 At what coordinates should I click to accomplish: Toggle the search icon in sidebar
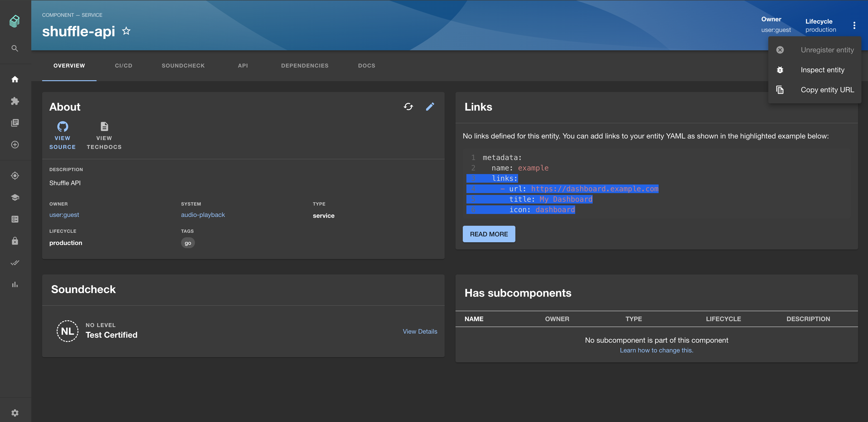coord(15,48)
